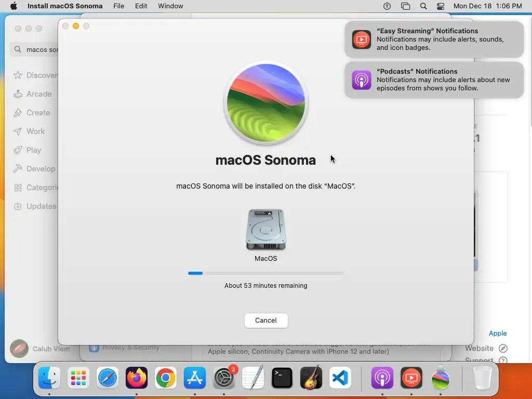Open the Podcasts notification banner

pyautogui.click(x=434, y=80)
